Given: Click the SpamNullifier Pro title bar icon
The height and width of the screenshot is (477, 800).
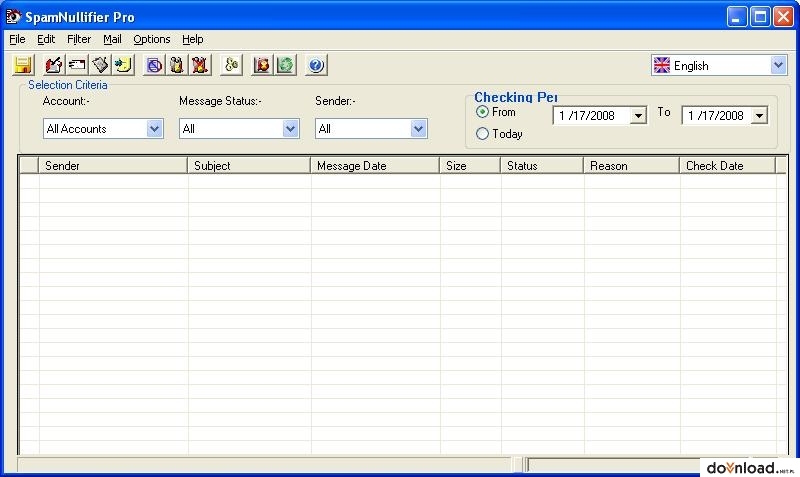Looking at the screenshot, I should click(x=13, y=17).
